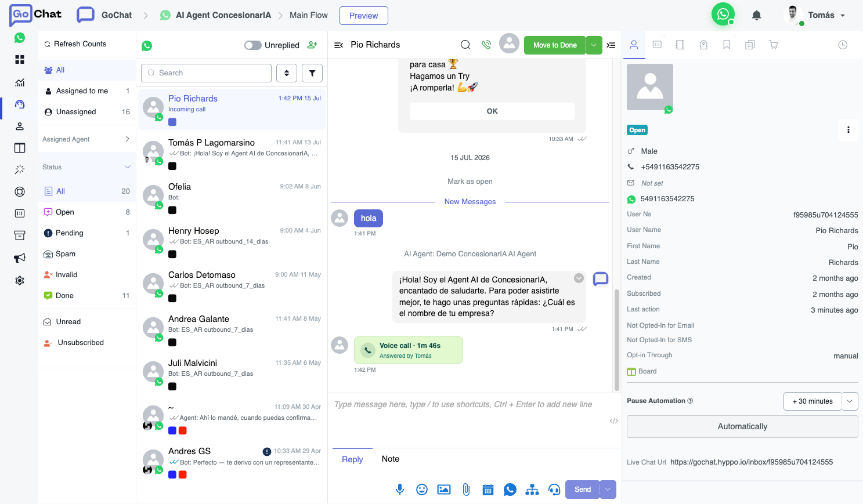Open the tag tab icon in contact panel

(x=703, y=45)
